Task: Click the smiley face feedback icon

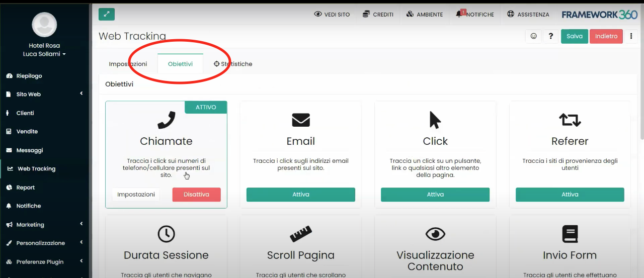Action: [x=533, y=36]
